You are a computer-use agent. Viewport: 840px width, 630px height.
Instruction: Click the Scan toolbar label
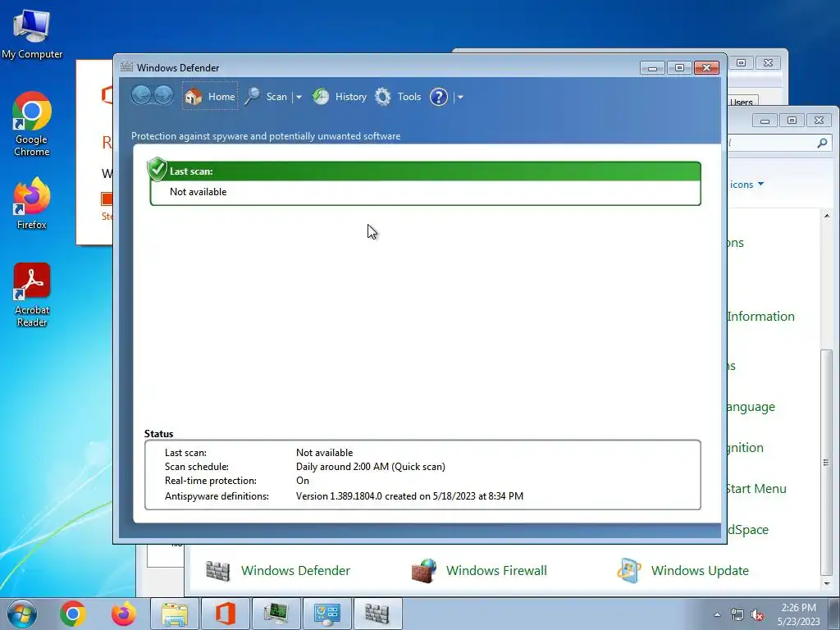pyautogui.click(x=276, y=97)
